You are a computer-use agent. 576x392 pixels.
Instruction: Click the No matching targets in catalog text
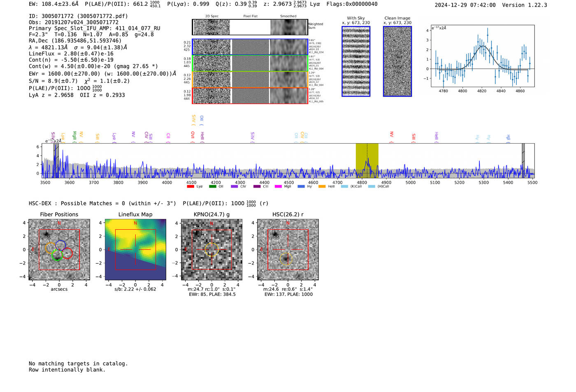pyautogui.click(x=78, y=364)
